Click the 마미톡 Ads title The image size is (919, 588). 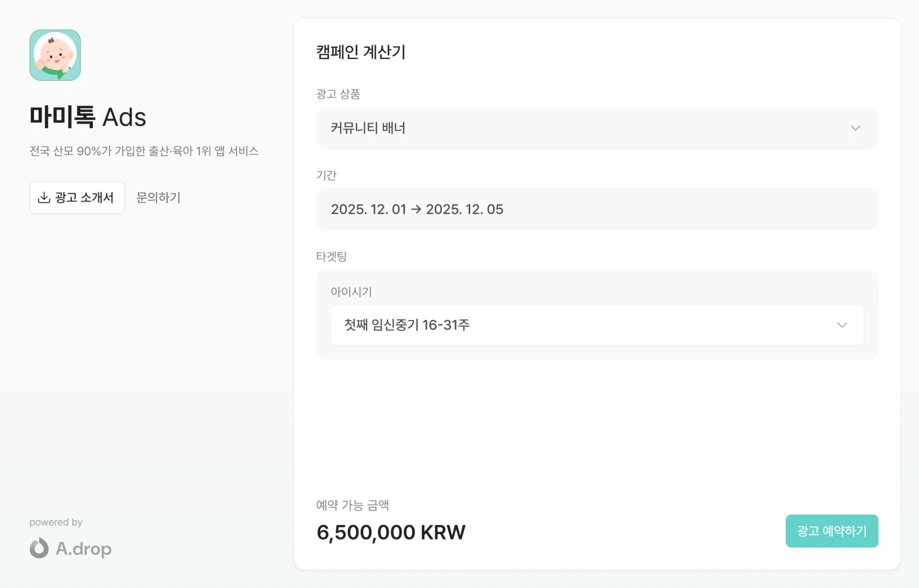click(x=88, y=117)
